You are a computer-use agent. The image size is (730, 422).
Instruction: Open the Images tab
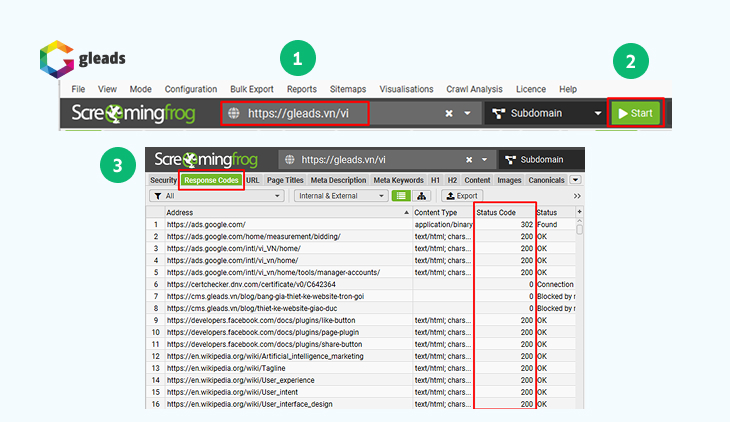[509, 180]
